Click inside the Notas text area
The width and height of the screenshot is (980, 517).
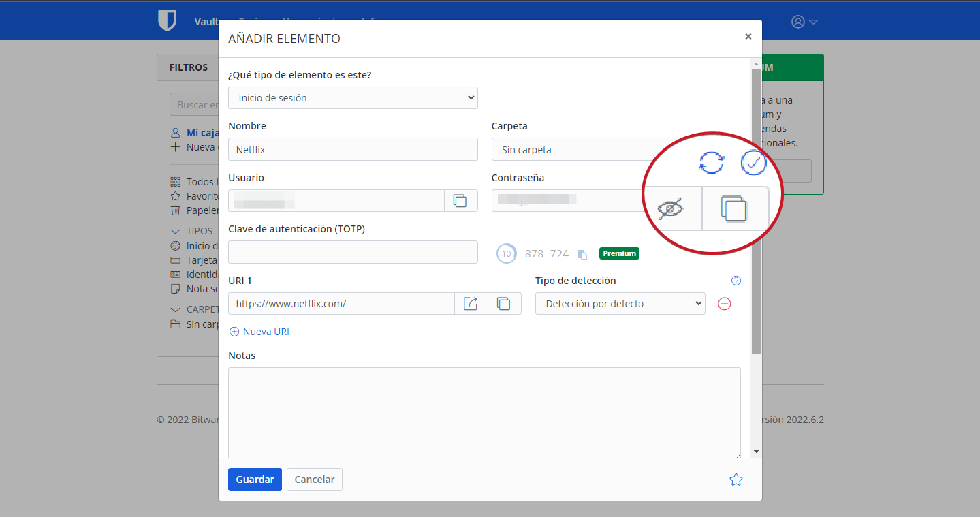(x=484, y=413)
